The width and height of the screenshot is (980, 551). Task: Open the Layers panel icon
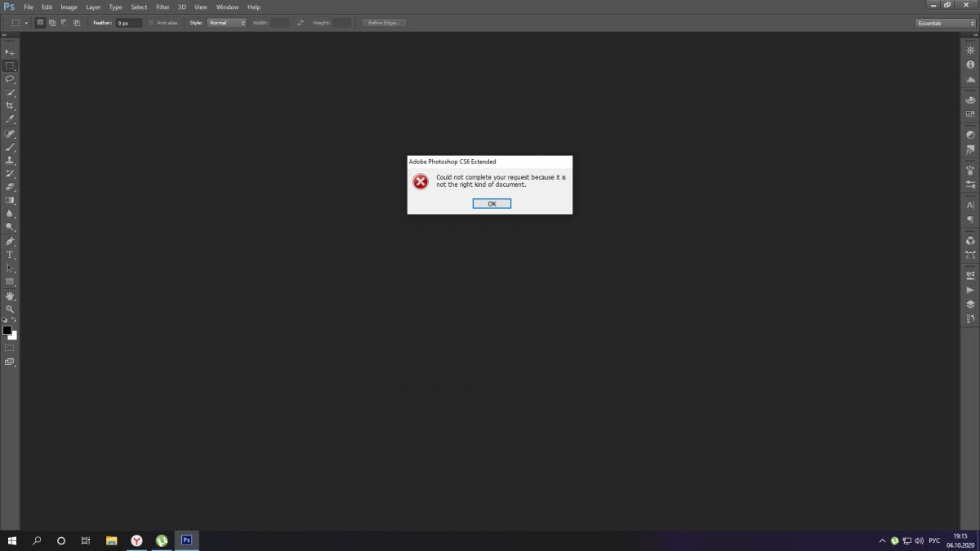point(970,304)
